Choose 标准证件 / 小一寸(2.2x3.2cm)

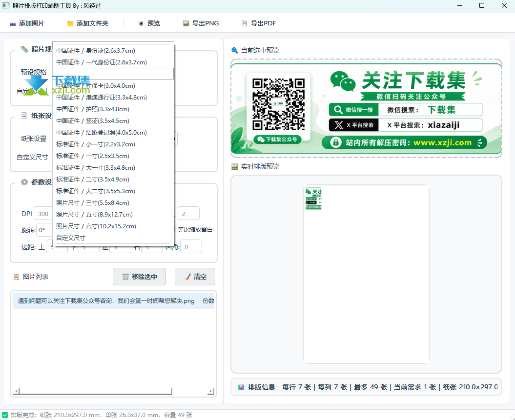[x=113, y=144]
